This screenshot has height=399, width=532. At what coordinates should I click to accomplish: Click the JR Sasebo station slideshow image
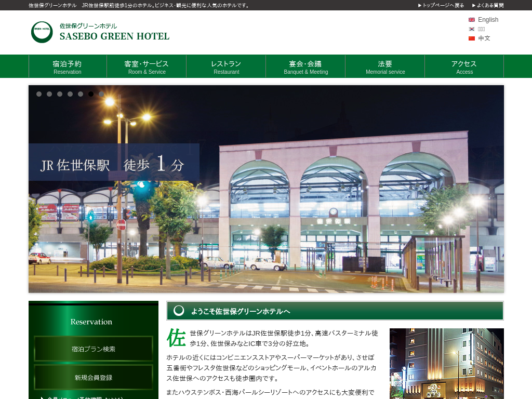pyautogui.click(x=266, y=189)
